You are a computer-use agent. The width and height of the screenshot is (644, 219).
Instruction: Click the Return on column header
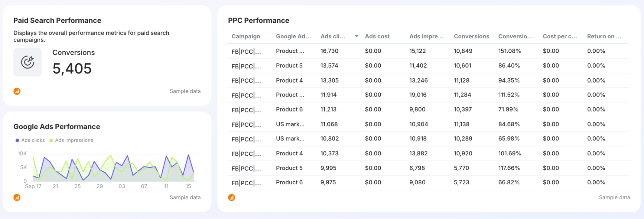604,36
